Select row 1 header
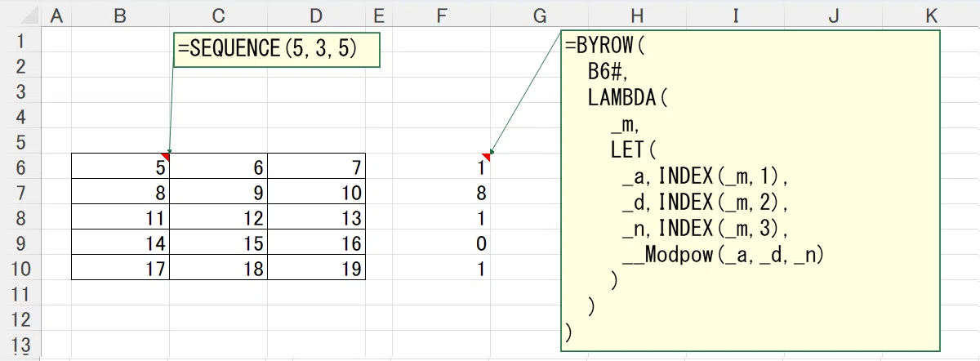The width and height of the screenshot is (980, 361). (x=20, y=42)
